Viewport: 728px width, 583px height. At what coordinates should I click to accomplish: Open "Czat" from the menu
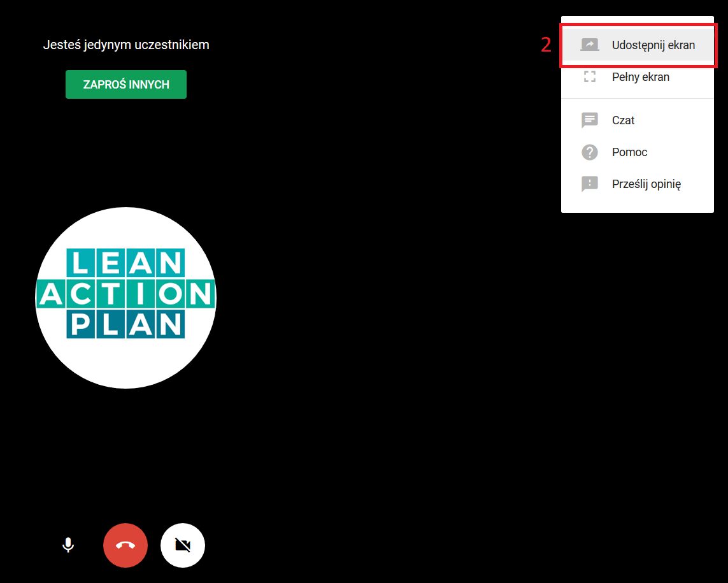pyautogui.click(x=623, y=120)
